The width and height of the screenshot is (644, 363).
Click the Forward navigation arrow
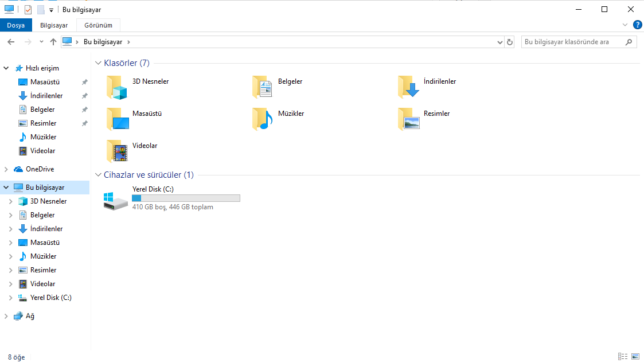(28, 42)
